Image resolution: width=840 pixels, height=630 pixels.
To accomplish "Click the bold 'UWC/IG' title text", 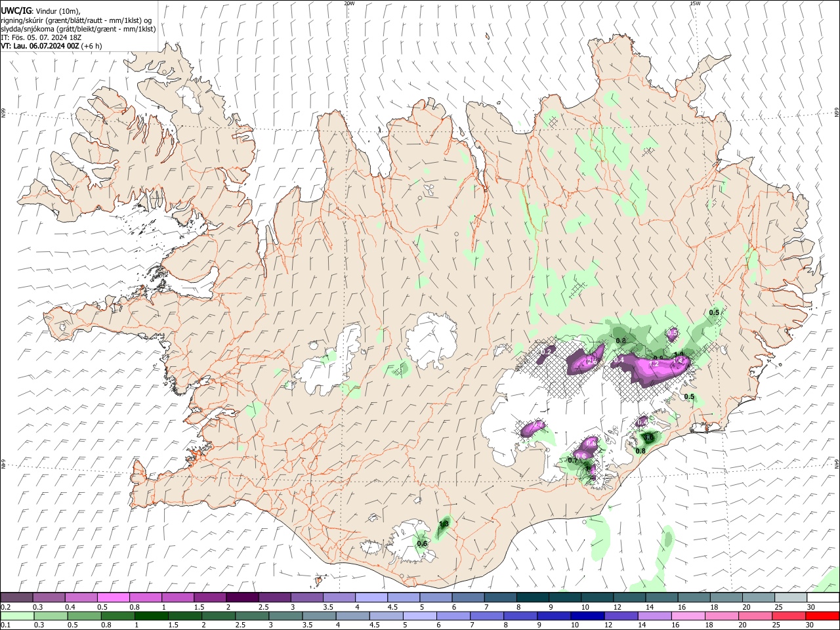I will pos(15,11).
